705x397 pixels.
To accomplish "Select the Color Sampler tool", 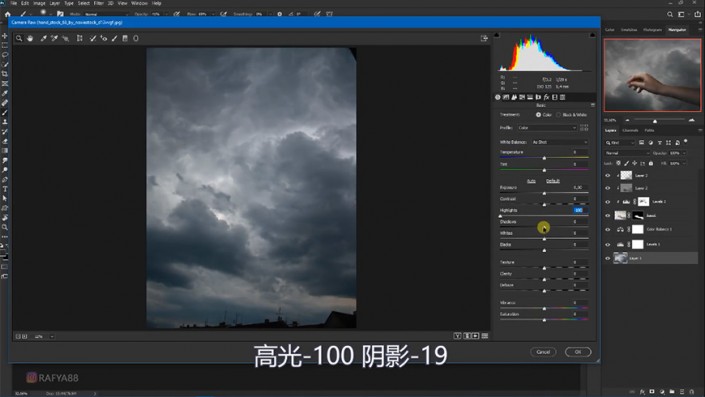I will tap(54, 39).
